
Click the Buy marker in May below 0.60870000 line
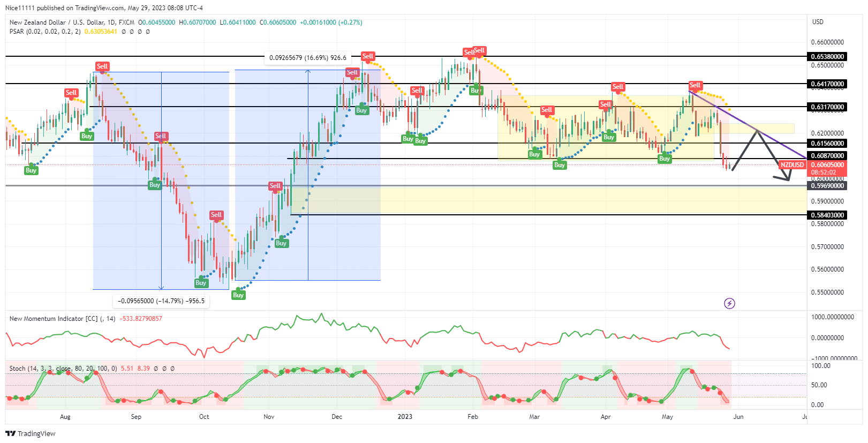click(x=665, y=159)
